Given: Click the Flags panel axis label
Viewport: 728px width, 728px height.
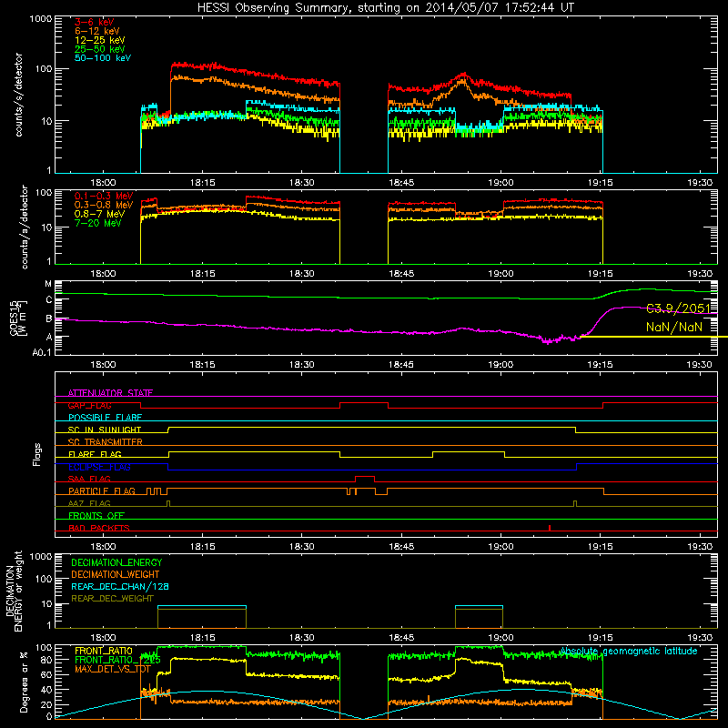Looking at the screenshot, I should coord(37,454).
